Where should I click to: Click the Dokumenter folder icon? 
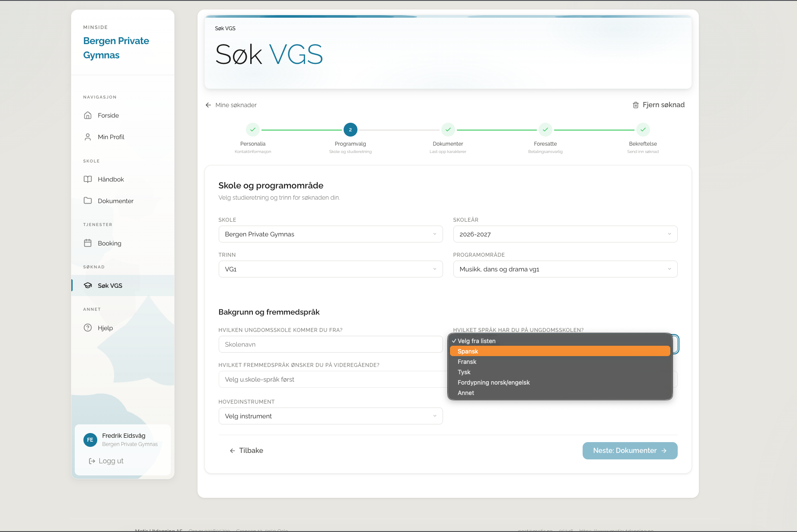coord(88,201)
